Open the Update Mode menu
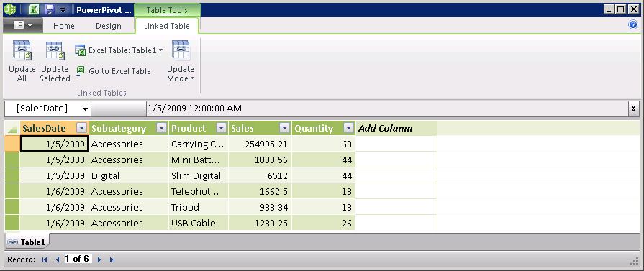 pyautogui.click(x=181, y=61)
